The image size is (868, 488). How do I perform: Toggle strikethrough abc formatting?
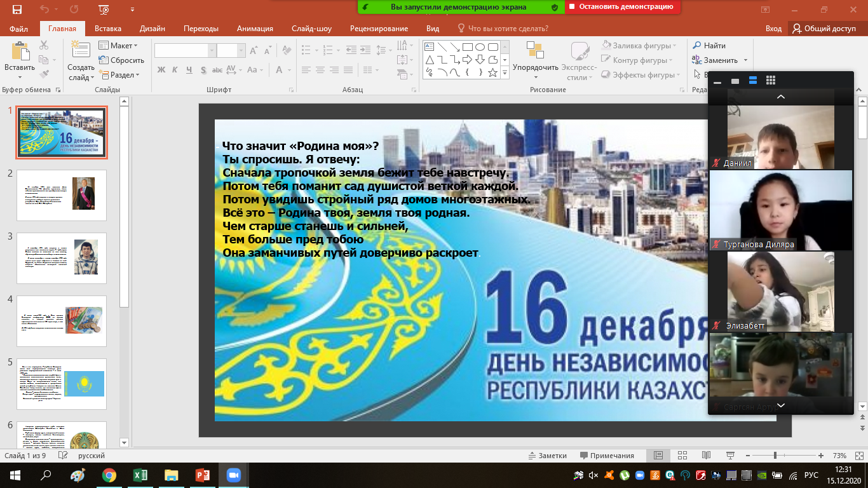(x=217, y=70)
